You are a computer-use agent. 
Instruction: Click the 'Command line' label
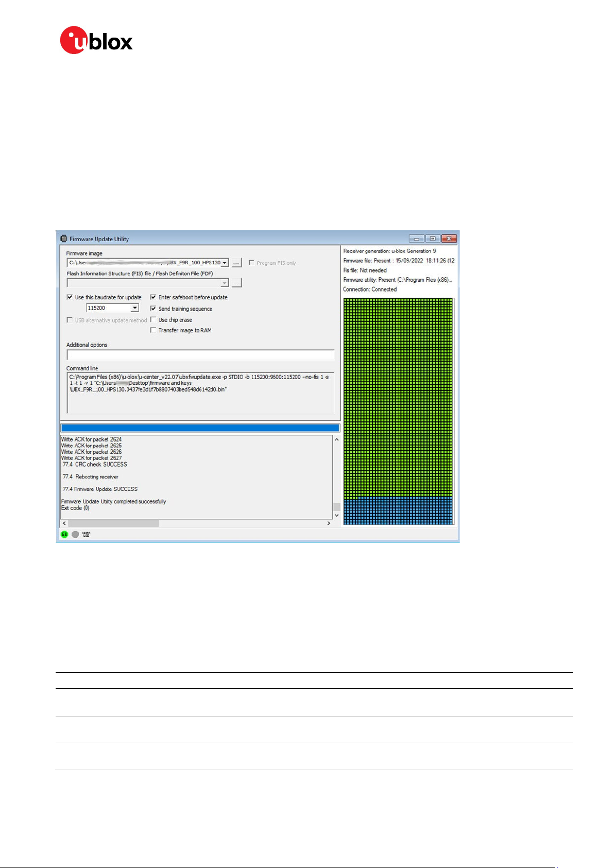click(x=82, y=368)
